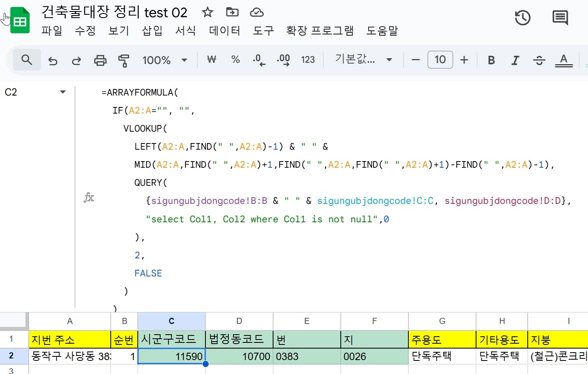Screen dimensions: 588x374
Task: Select cell with value 0026
Action: 374,356
